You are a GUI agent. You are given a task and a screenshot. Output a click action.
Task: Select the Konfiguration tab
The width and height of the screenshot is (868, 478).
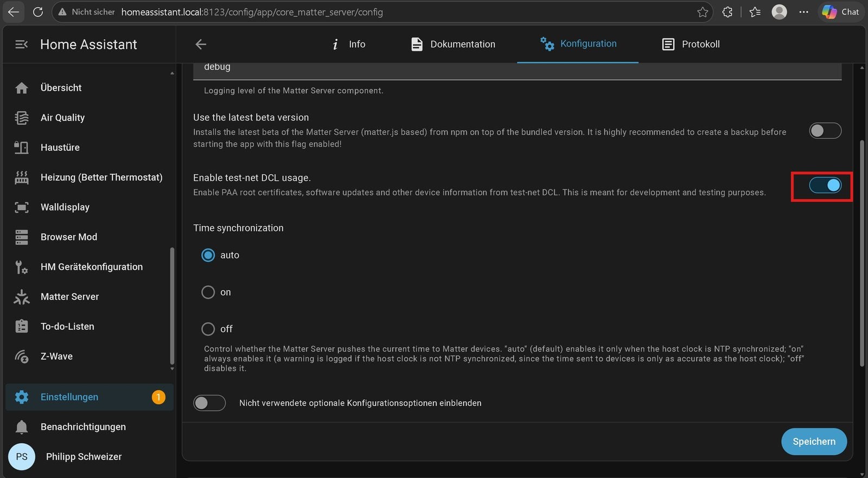point(578,44)
